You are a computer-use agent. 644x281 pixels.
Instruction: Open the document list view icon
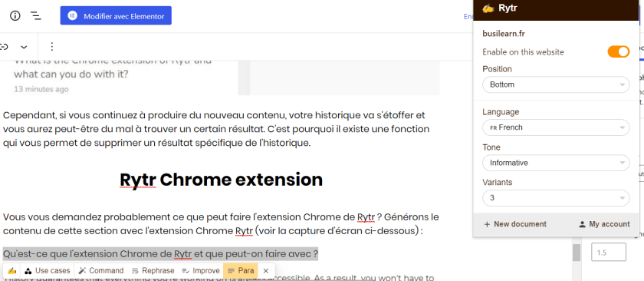(36, 16)
